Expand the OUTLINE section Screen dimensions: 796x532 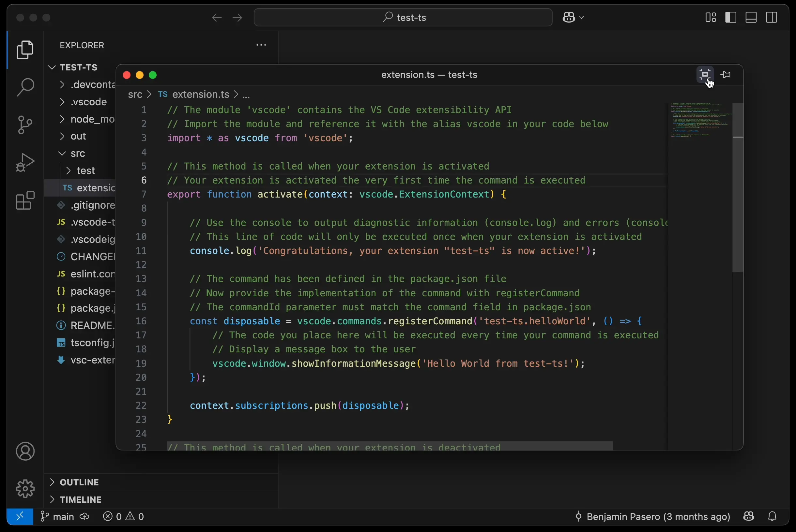click(161, 482)
